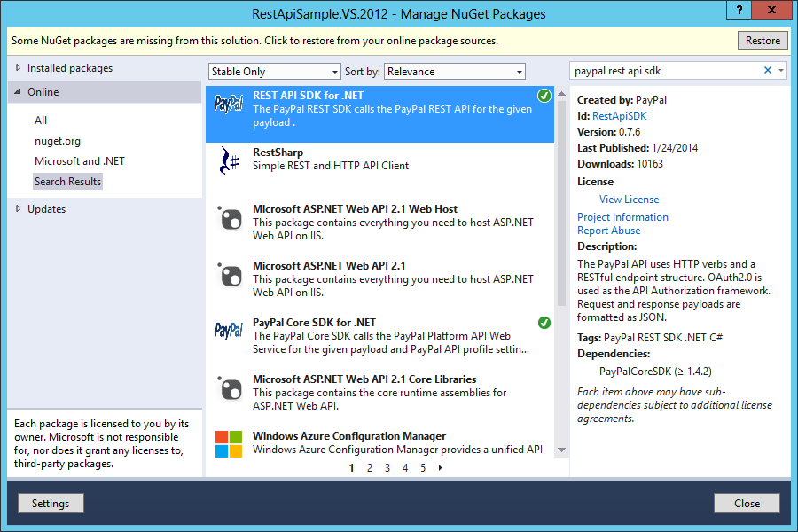Click the Windows Azure Configuration Manager logo

(x=229, y=444)
